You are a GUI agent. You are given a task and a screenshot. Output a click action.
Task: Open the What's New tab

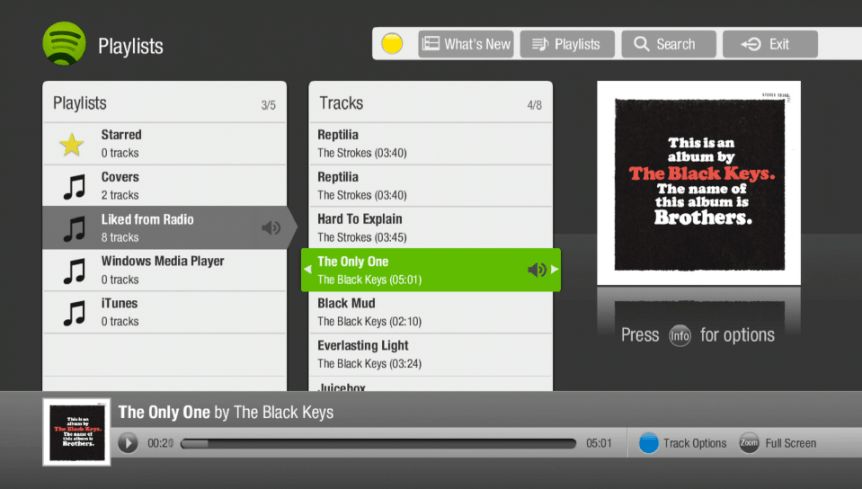(x=466, y=44)
